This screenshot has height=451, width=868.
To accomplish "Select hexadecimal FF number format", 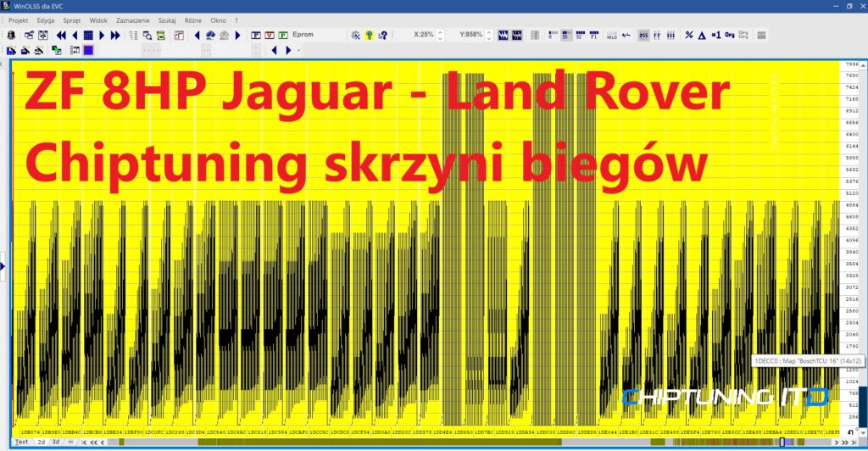I will [x=657, y=35].
